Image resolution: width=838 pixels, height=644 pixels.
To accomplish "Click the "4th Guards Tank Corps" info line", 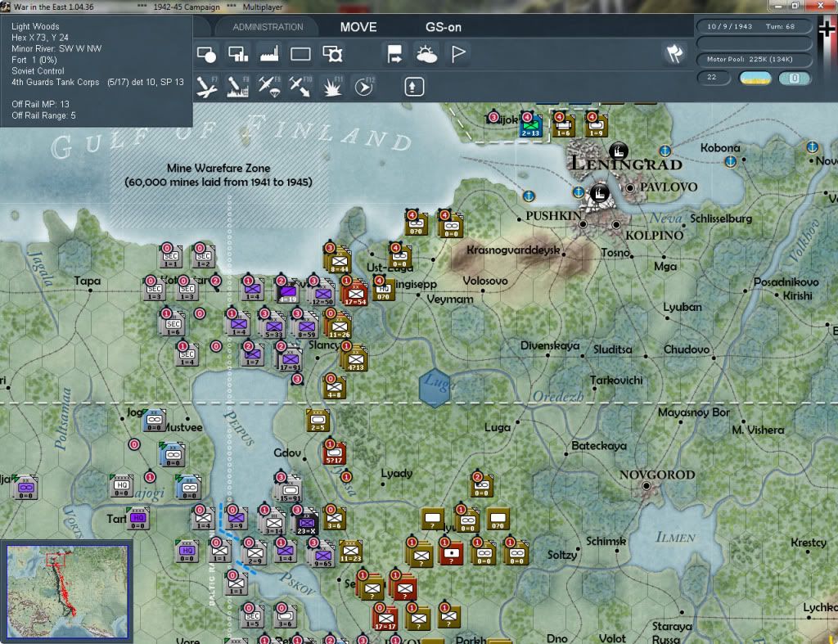I will (x=98, y=83).
